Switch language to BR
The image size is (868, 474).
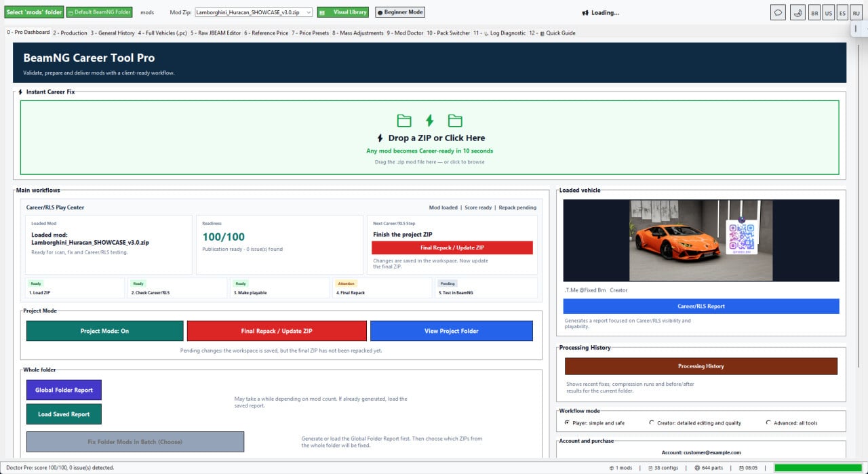point(814,12)
